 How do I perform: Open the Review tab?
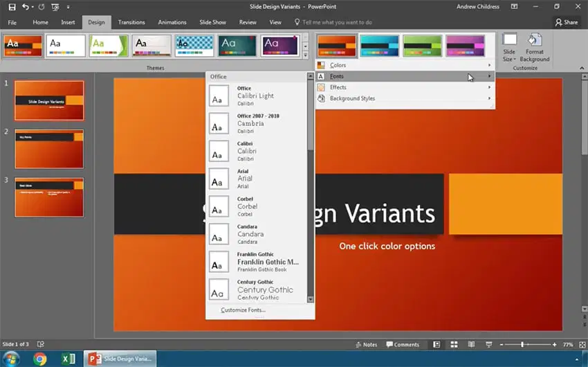coord(248,22)
